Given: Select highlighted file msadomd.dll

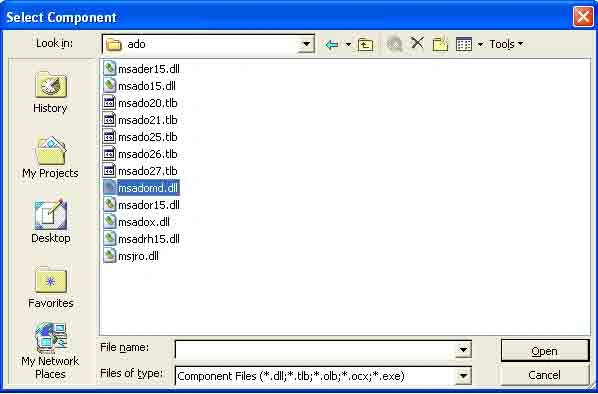Looking at the screenshot, I should point(141,188).
